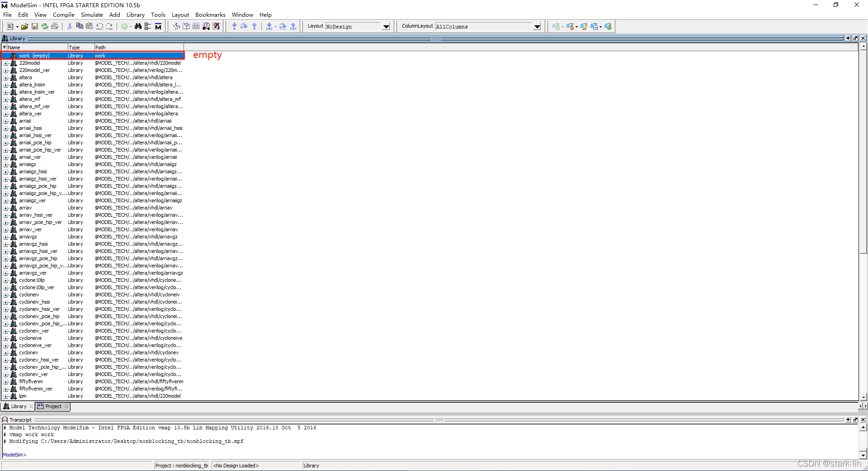
Task: Undock the Library pane
Action: (x=855, y=38)
